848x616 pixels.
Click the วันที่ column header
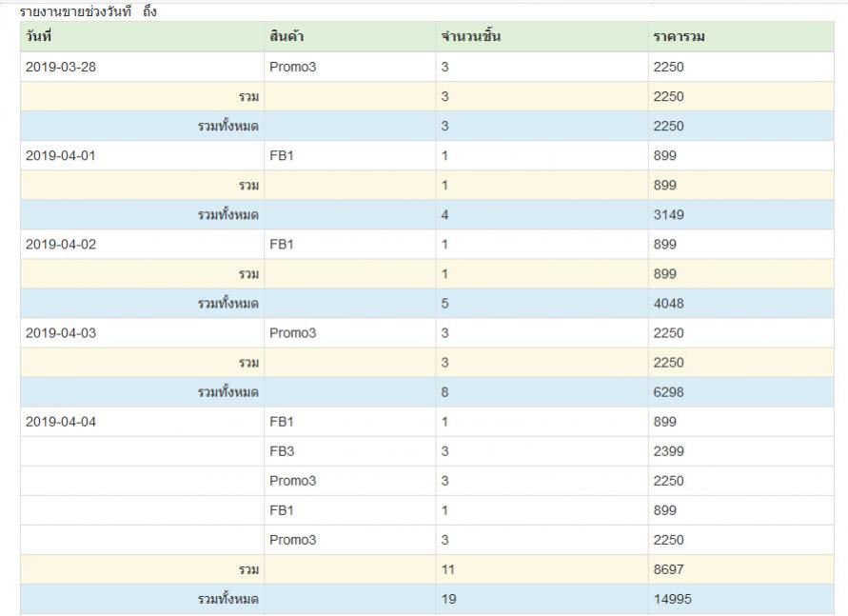point(39,37)
